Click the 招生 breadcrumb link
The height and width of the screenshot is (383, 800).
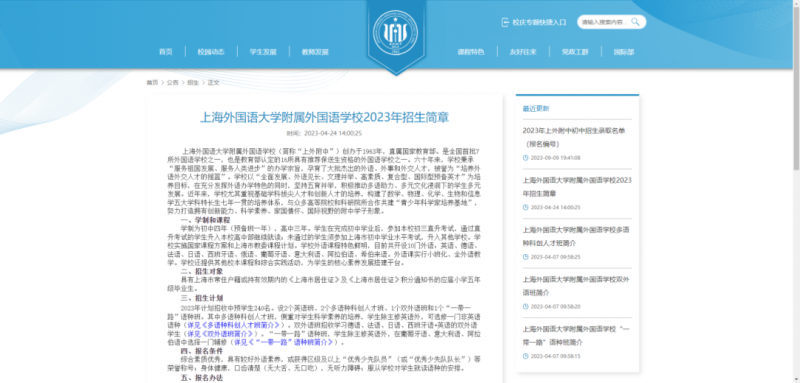click(x=193, y=83)
